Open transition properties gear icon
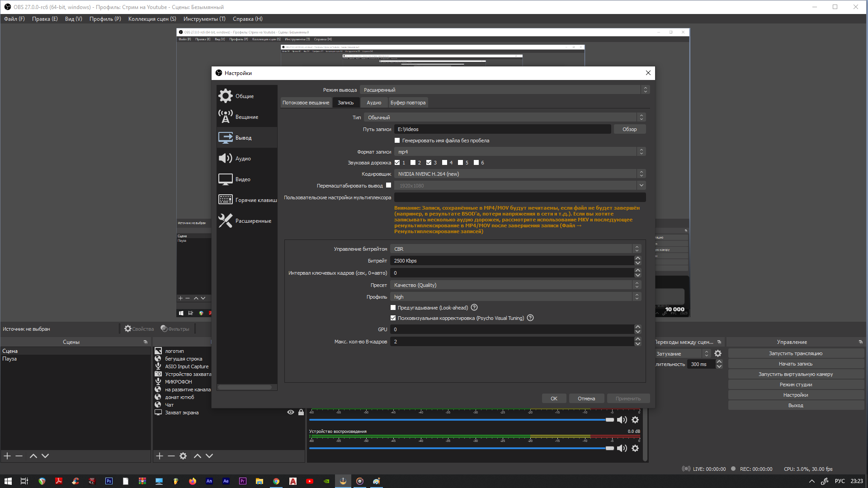868x488 pixels. point(718,354)
